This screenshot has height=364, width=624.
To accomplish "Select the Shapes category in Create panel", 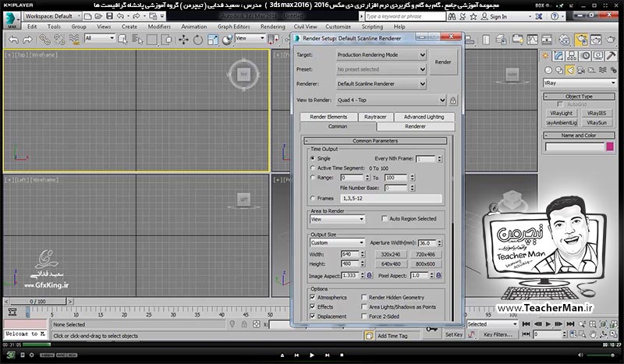I will click(559, 70).
